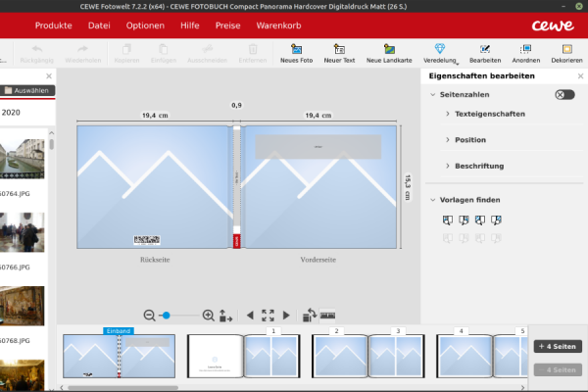Fit the page to view with the expand icon

268,316
